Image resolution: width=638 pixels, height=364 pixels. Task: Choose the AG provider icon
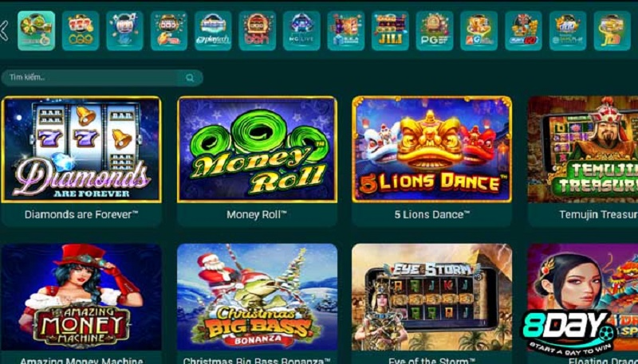(x=479, y=30)
